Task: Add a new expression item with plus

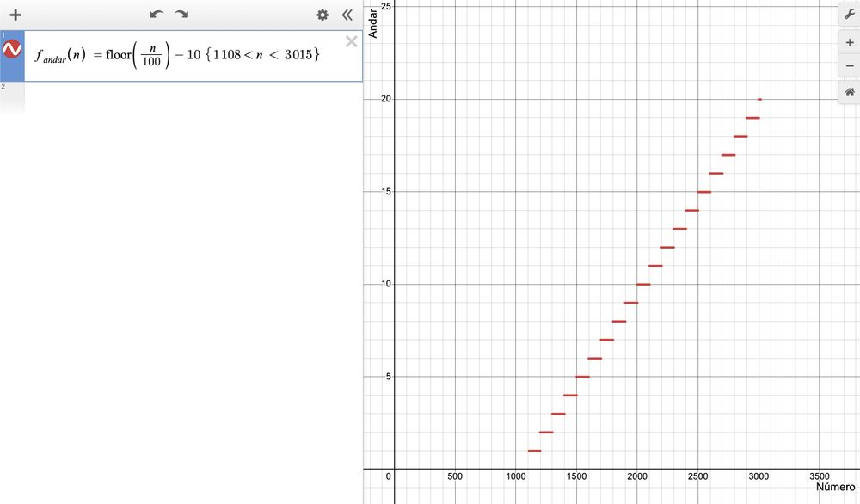Action: [15, 15]
